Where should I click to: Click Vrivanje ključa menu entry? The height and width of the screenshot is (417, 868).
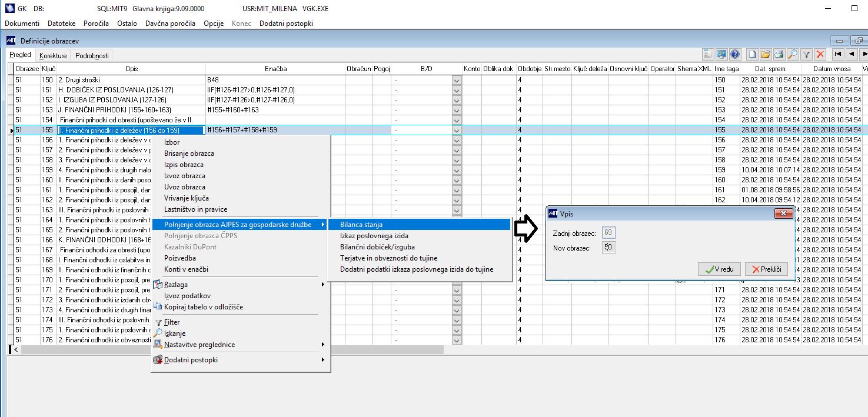240,198
